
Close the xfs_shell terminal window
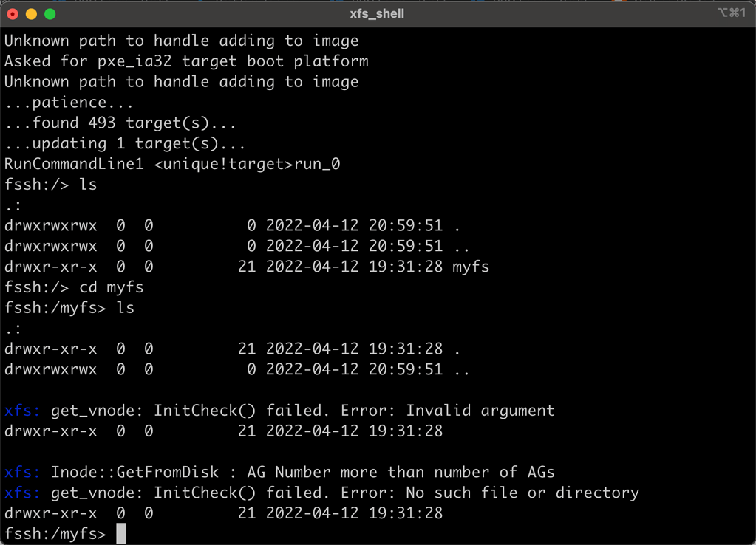click(13, 14)
